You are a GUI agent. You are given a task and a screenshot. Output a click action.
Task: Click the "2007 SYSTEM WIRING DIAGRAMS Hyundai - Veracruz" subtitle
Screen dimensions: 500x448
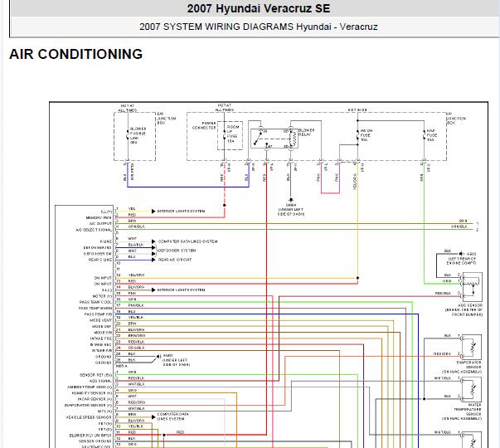(x=258, y=27)
